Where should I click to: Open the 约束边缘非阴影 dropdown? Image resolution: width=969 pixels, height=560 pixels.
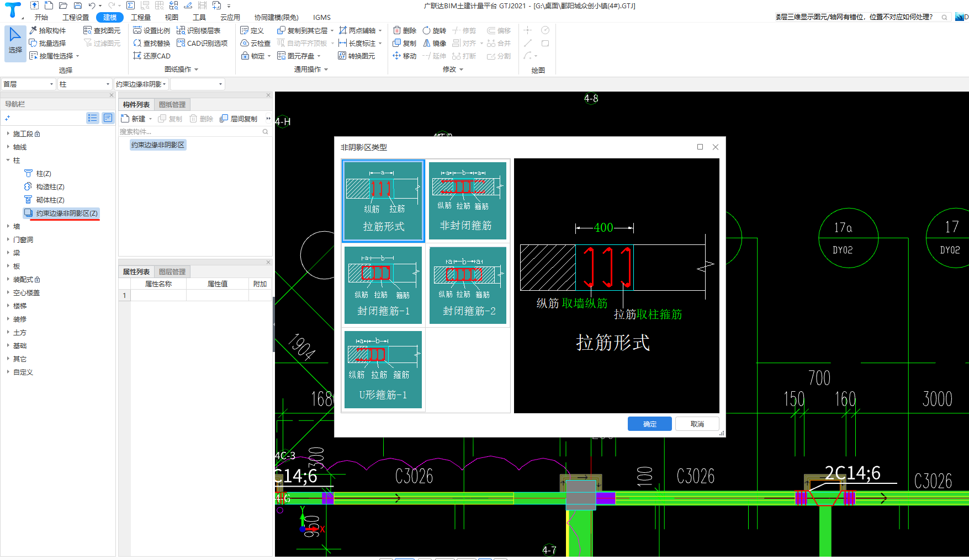pyautogui.click(x=141, y=84)
